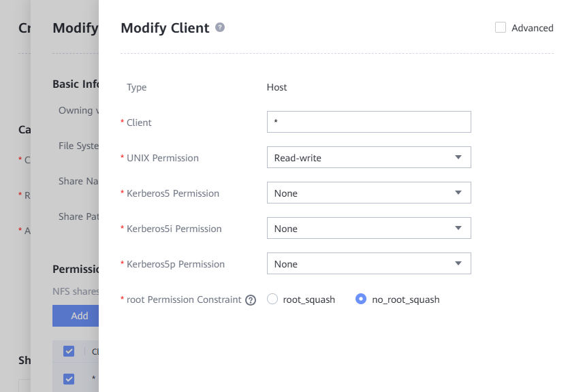Screen dimensions: 568x392
Task: Click the UNIX Permission dropdown arrow
Action: click(x=458, y=157)
